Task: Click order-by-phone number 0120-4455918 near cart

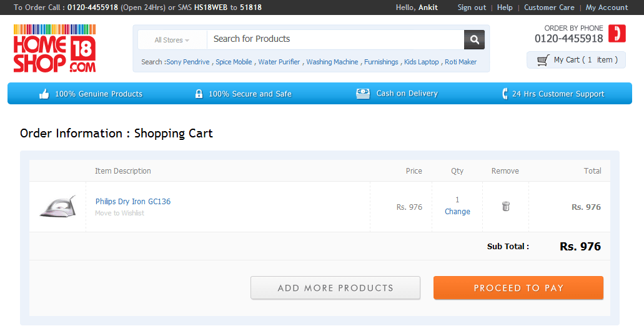Action: pyautogui.click(x=569, y=39)
